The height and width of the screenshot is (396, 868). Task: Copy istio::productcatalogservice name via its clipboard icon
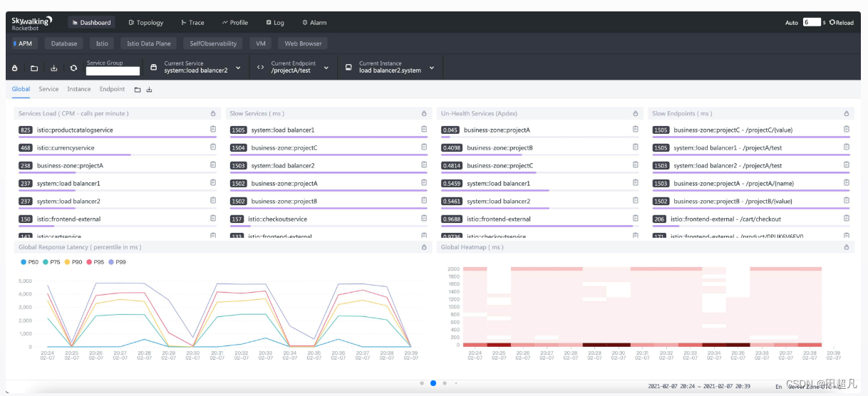click(213, 129)
